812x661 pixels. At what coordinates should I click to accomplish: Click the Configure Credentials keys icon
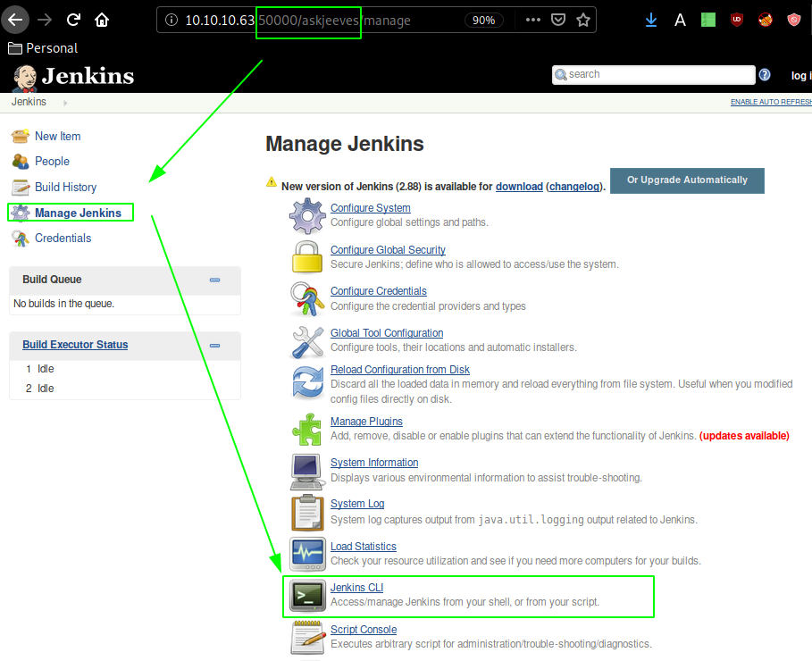coord(307,299)
